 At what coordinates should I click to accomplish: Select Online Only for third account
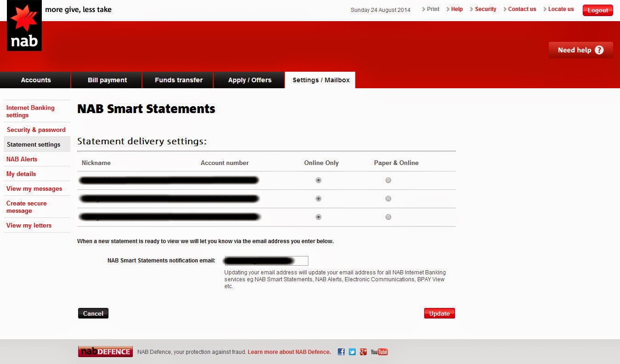coord(319,217)
